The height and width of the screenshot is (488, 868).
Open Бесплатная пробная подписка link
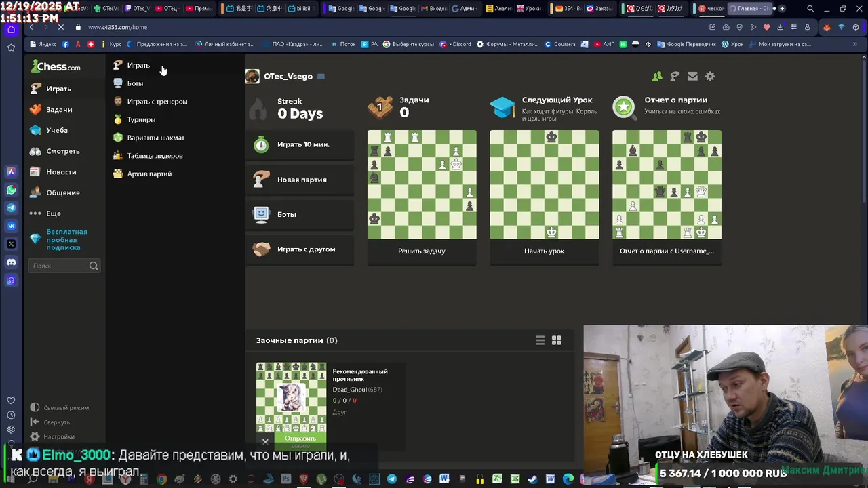pyautogui.click(x=66, y=240)
